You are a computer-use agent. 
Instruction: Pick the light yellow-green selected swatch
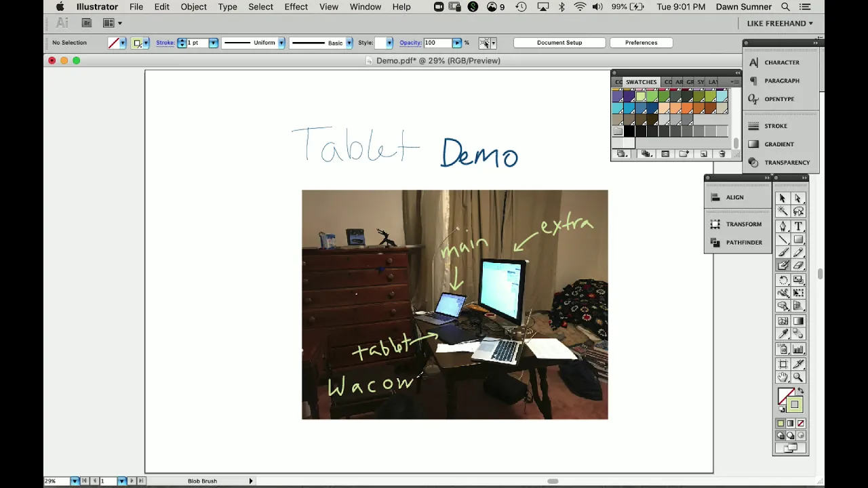(641, 96)
